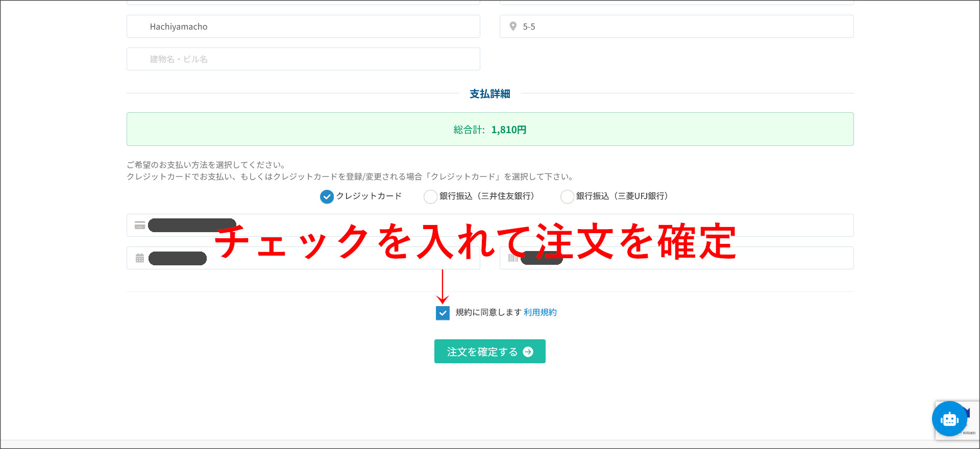Focus the Hachiyamacho address field
980x449 pixels.
point(303,27)
